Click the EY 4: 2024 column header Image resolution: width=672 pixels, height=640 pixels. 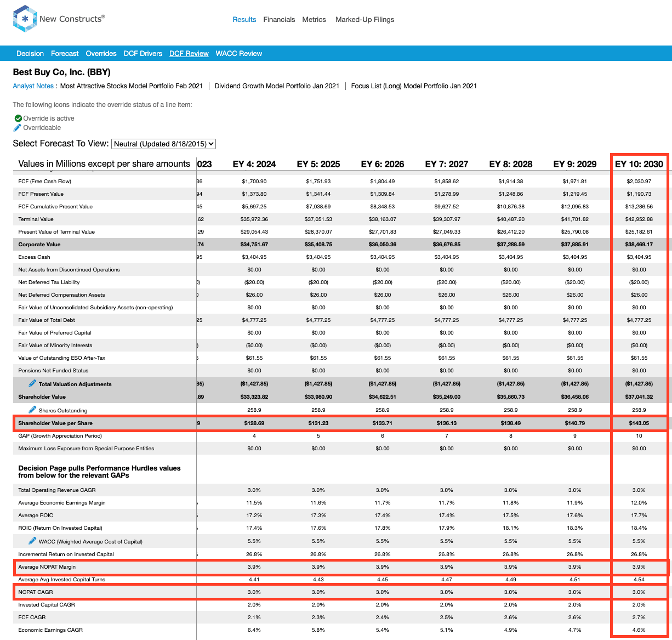pyautogui.click(x=254, y=164)
